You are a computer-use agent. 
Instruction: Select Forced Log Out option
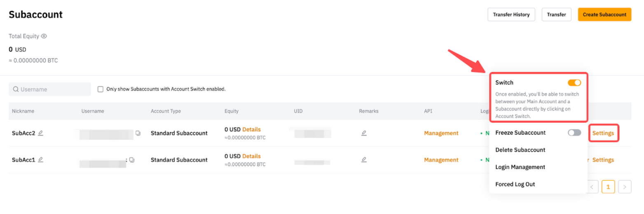515,184
